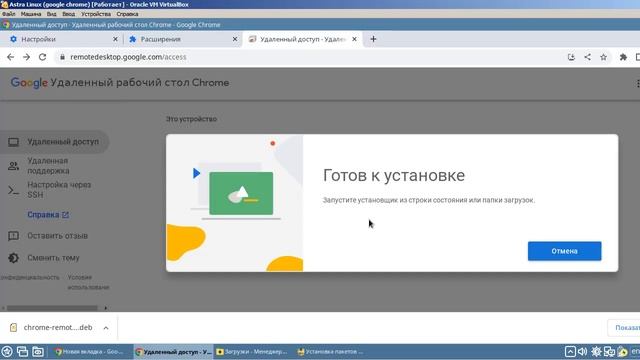
Task: Click the sidebar horizontal scrollbar
Action: click(52, 308)
